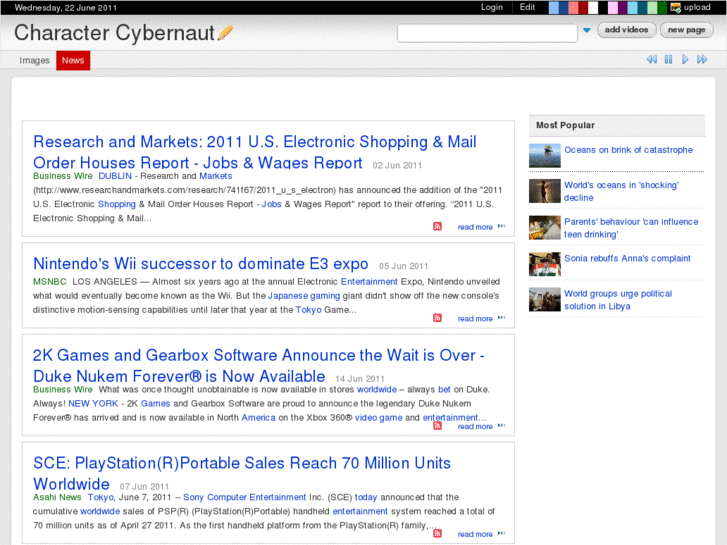Open thumbnail for World's oceans in 'shocking' decline
The height and width of the screenshot is (545, 727).
[545, 191]
